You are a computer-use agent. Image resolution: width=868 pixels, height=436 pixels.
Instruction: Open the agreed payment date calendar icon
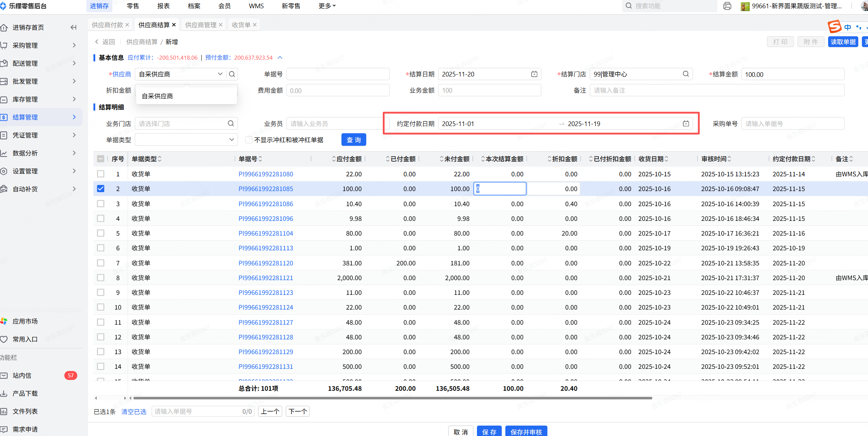coord(686,124)
